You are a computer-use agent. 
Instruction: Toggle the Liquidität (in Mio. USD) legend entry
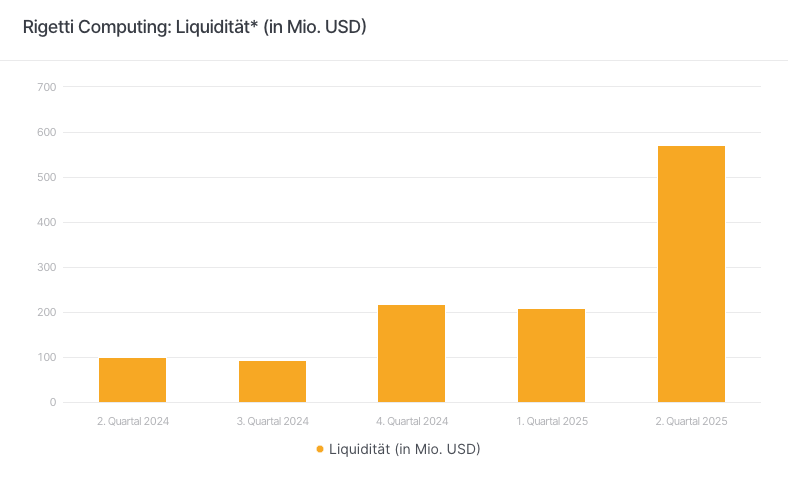(404, 450)
